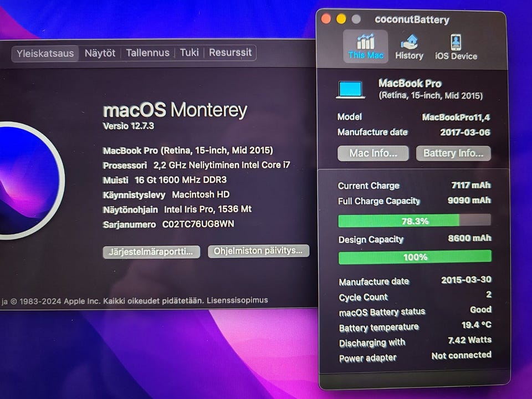Click Full Charge Capacity value 9090 mAh
Screen dimensions: 532x399
(469, 200)
